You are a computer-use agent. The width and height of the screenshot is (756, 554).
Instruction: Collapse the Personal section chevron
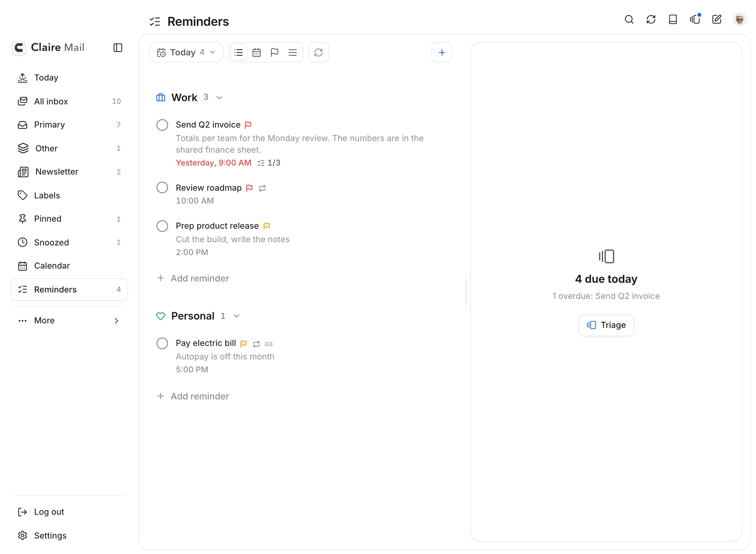[237, 316]
